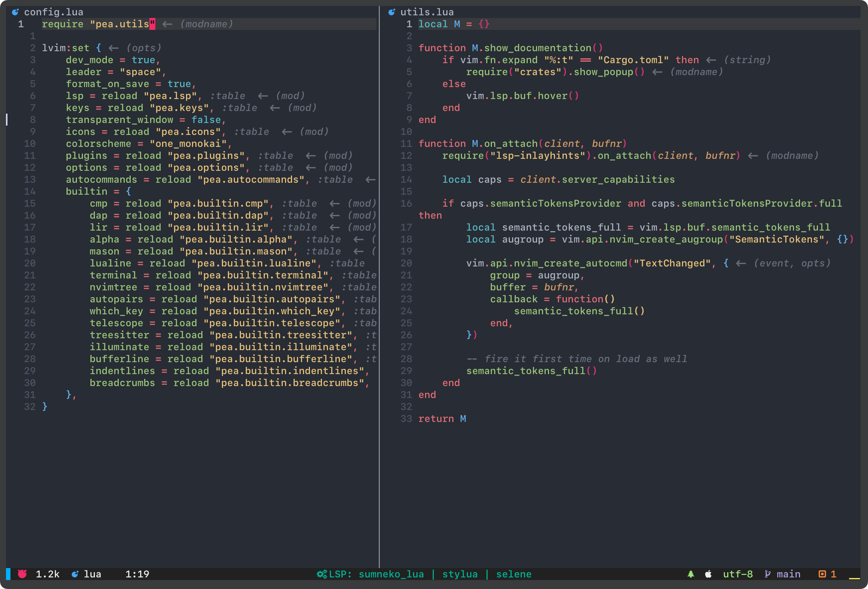Click the "crates" require string

(538, 72)
